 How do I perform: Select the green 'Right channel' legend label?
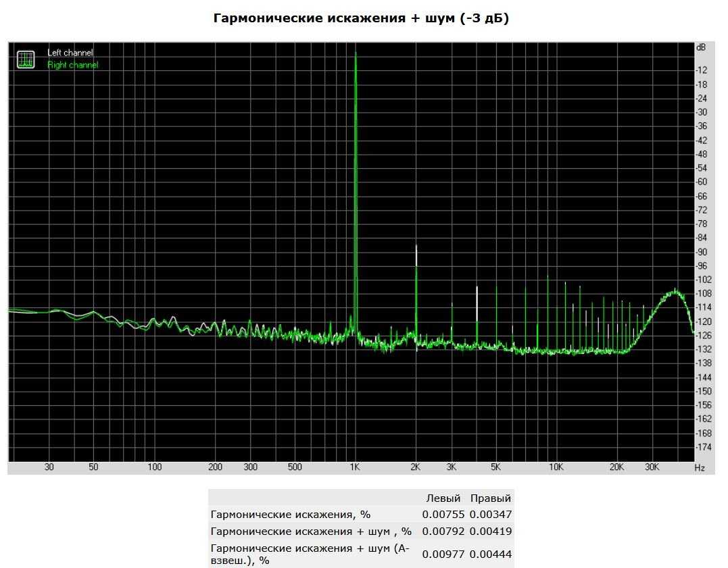[x=72, y=65]
